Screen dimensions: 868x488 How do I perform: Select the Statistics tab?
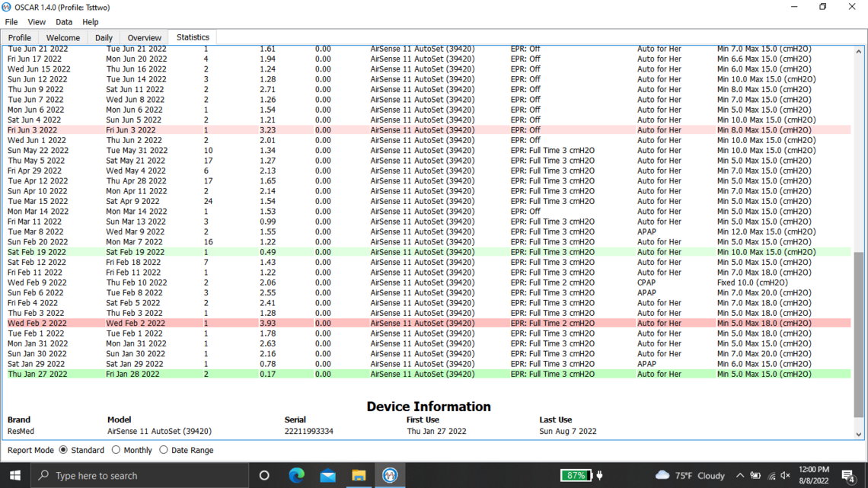click(193, 37)
